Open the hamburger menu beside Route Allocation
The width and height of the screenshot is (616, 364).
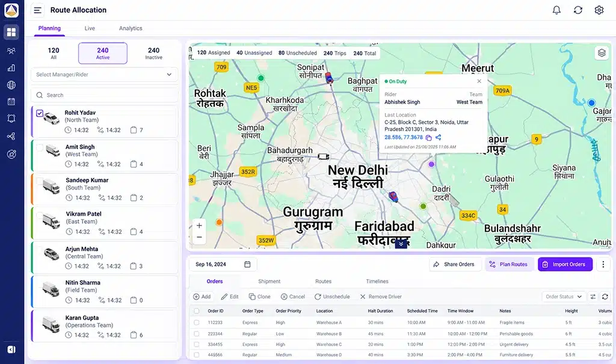point(38,10)
